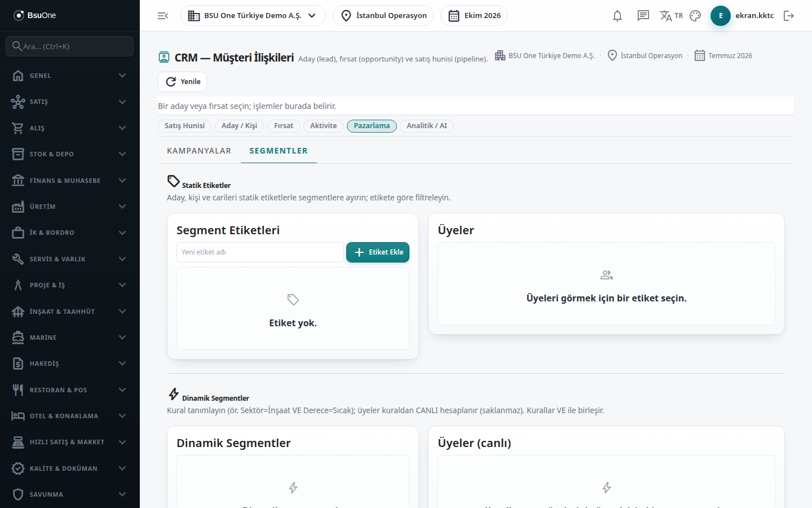
Task: Expand the İnşaat & Taahhüt chevron
Action: coord(122,312)
